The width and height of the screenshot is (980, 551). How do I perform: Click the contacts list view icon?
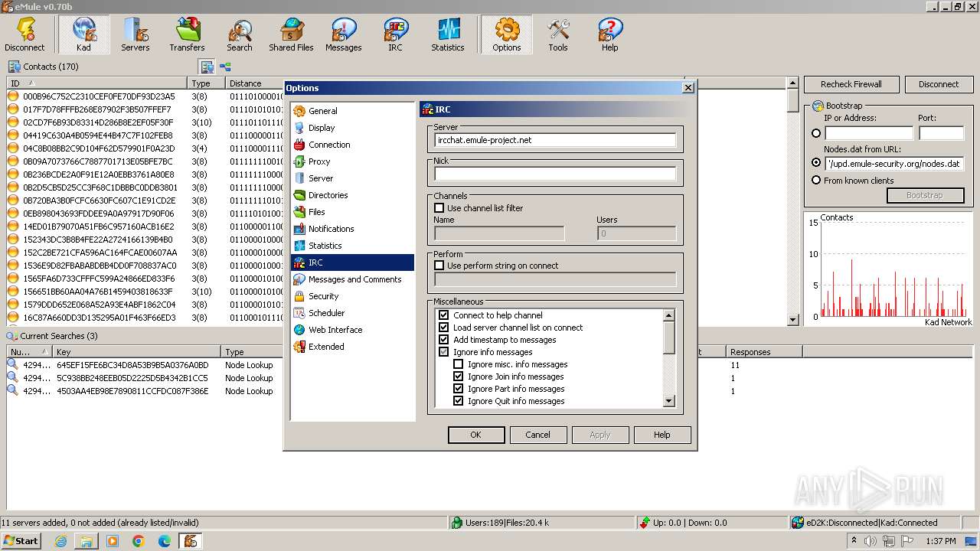(207, 67)
